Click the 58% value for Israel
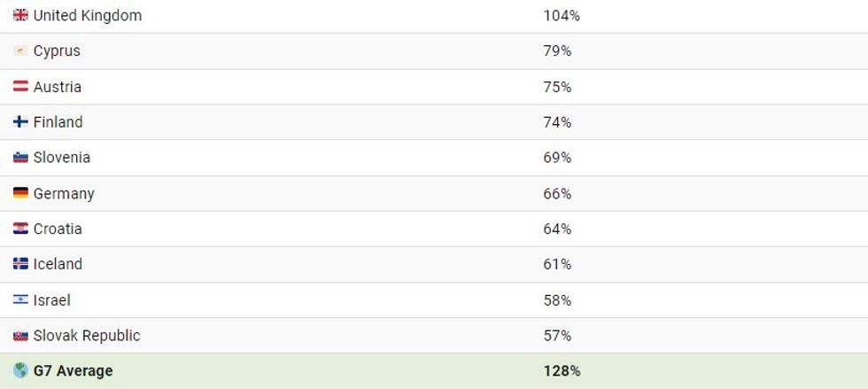868x389 pixels. [557, 300]
